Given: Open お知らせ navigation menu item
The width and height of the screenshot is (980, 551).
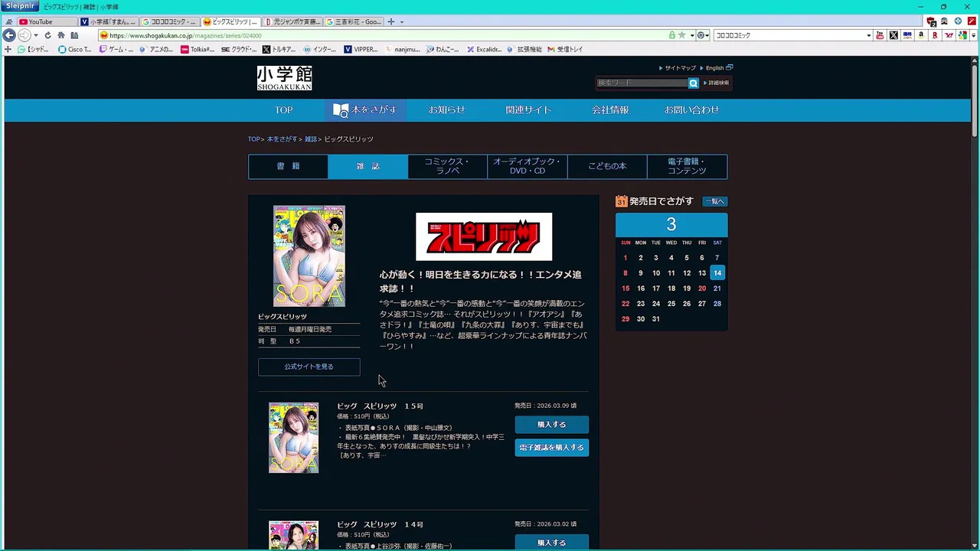Looking at the screenshot, I should click(x=446, y=110).
